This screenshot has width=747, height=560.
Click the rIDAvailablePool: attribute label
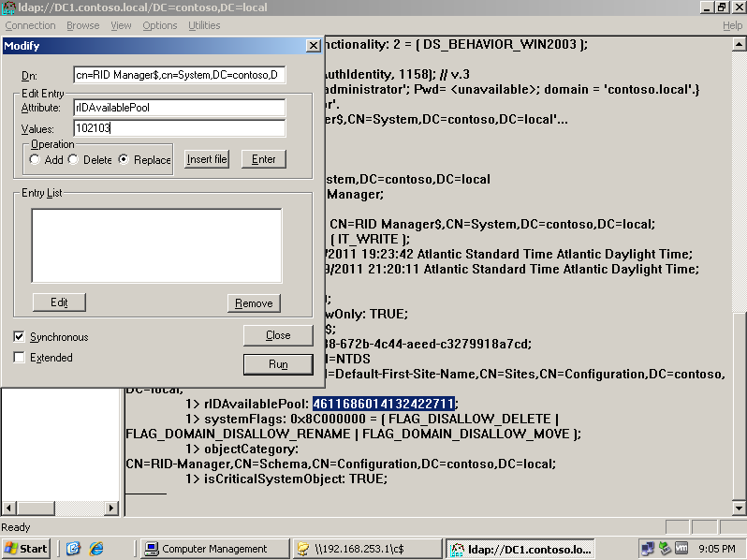256,404
